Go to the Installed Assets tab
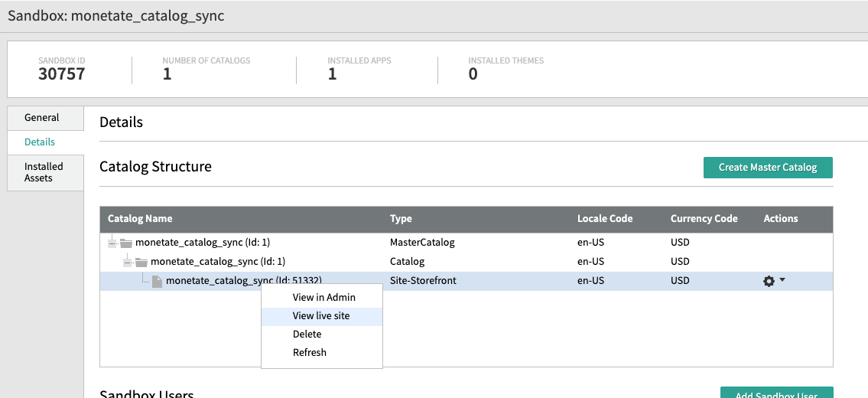Image resolution: width=868 pixels, height=398 pixels. click(x=45, y=172)
